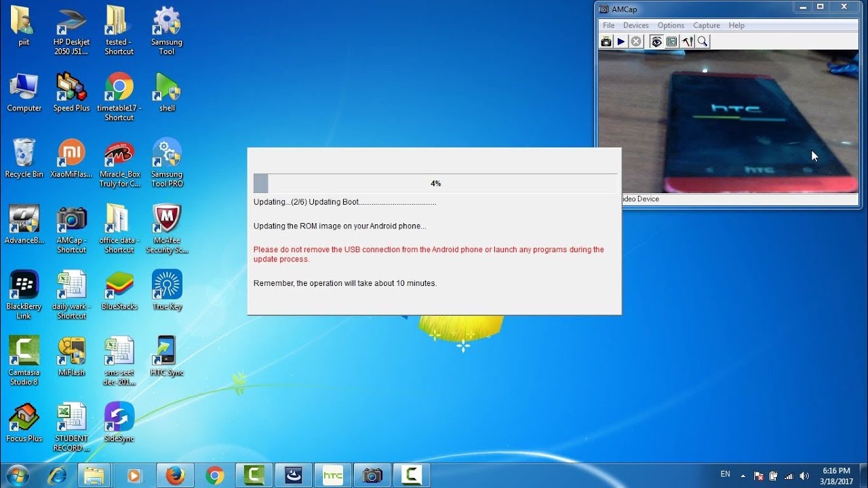Image resolution: width=868 pixels, height=488 pixels.
Task: Click the AMCap magnifier zoom icon
Action: coord(703,41)
